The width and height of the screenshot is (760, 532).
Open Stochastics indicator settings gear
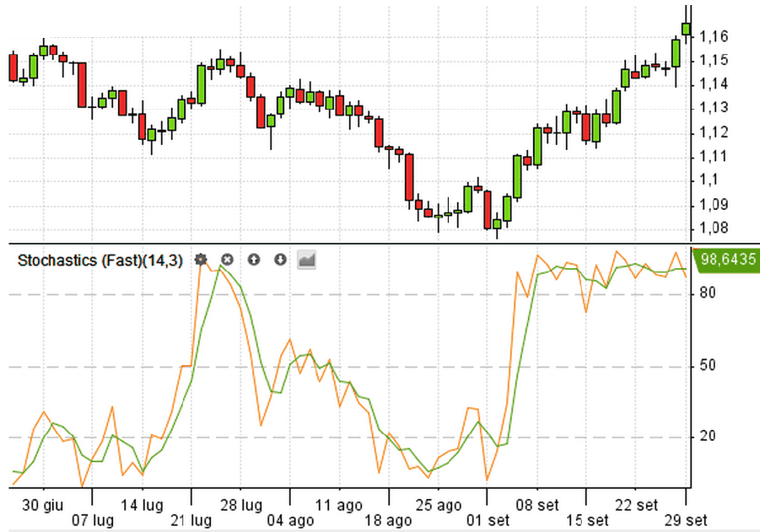pos(201,260)
